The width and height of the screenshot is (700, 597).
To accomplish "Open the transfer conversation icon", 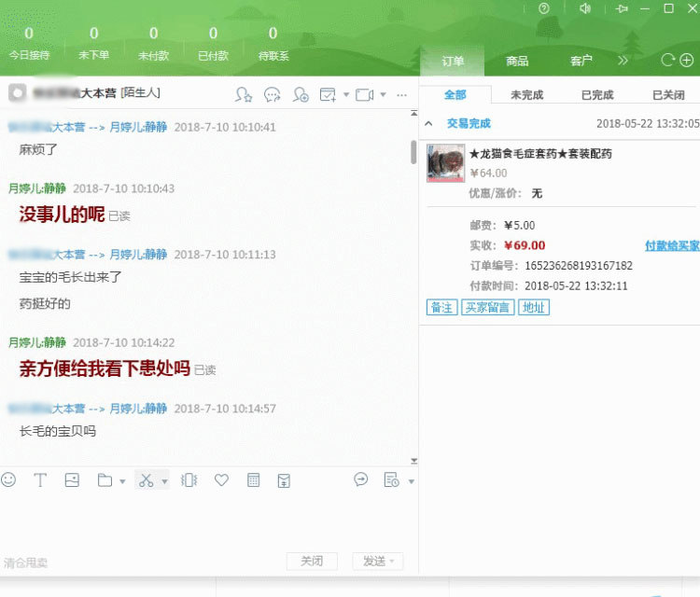I will [x=360, y=479].
